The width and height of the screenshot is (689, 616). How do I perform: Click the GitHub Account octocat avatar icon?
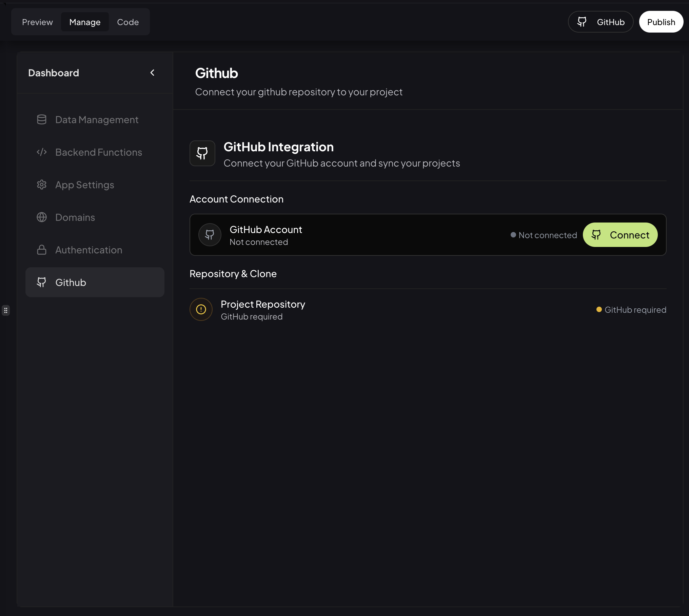(x=210, y=235)
